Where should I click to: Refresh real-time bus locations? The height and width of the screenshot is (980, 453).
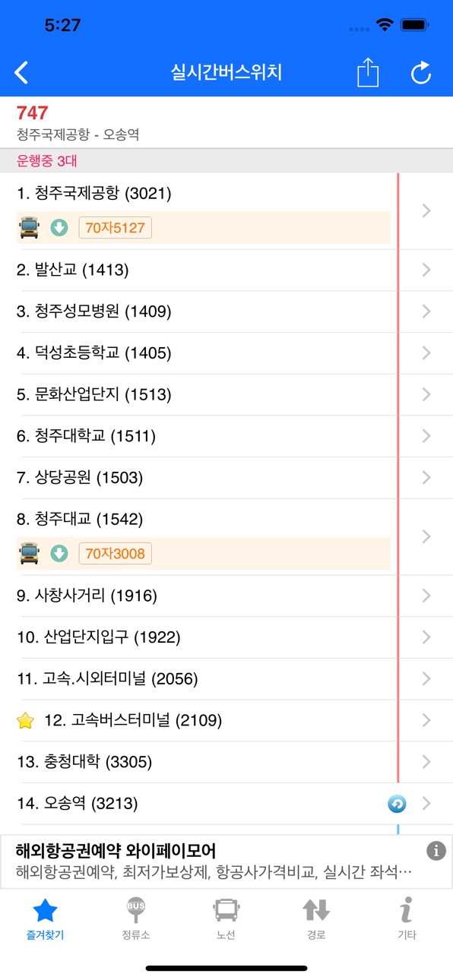(x=421, y=73)
